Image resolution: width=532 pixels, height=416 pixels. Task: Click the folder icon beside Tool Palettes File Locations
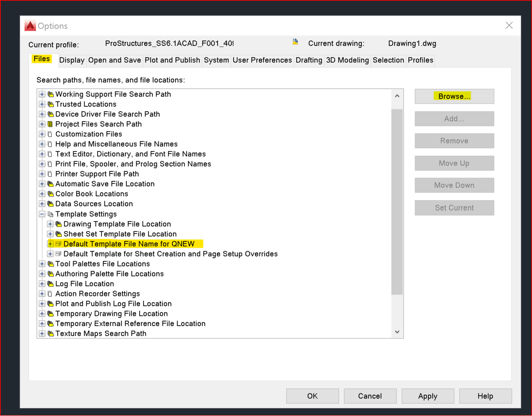50,264
